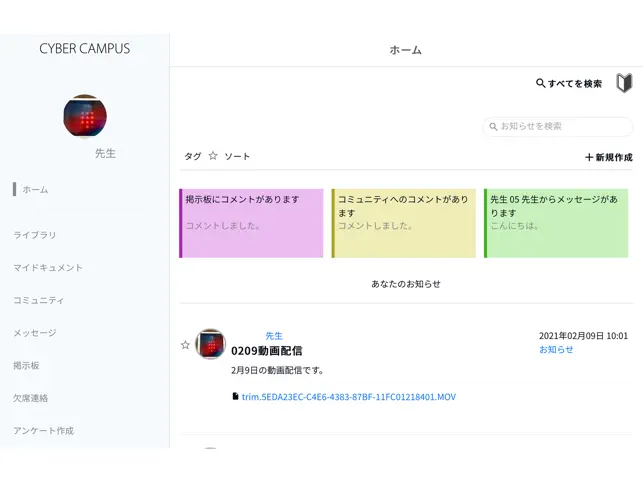Open the 0209動画配信 post title
The height and width of the screenshot is (482, 643).
tap(267, 351)
